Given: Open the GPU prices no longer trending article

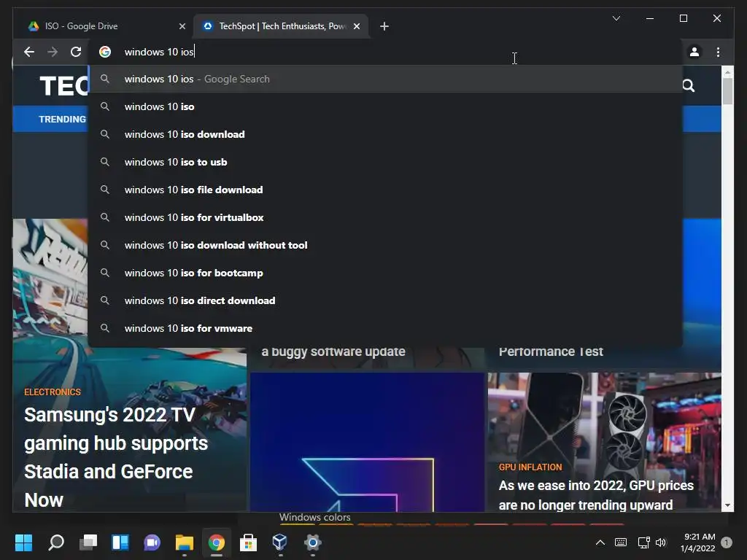Looking at the screenshot, I should pos(596,495).
